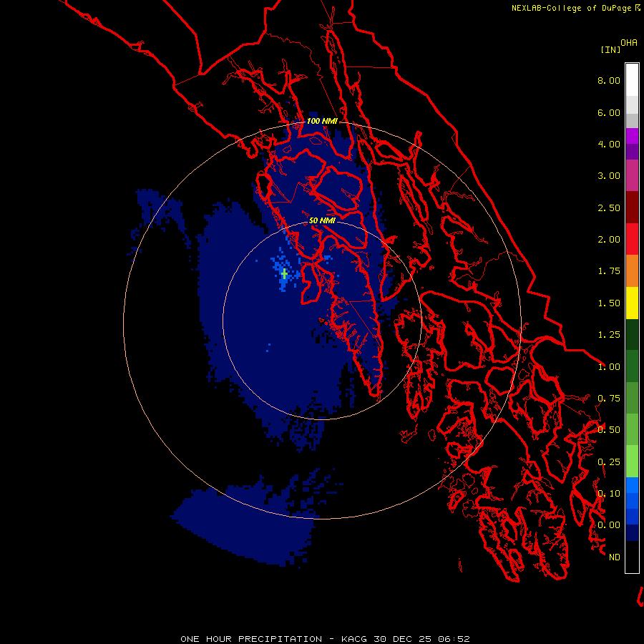The image size is (644, 644).
Task: Click the NEXLAB-College of DuPage credit text
Action: [571, 8]
